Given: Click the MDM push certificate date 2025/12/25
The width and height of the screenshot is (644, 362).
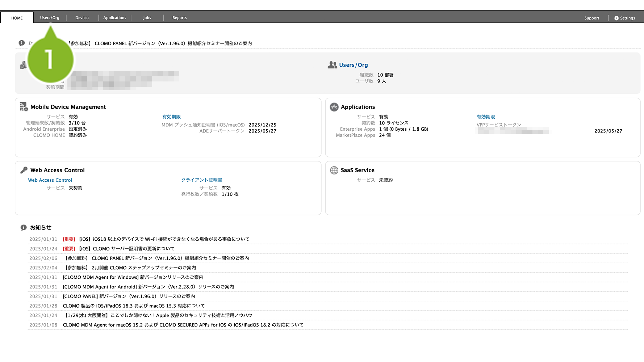Looking at the screenshot, I should pos(263,125).
